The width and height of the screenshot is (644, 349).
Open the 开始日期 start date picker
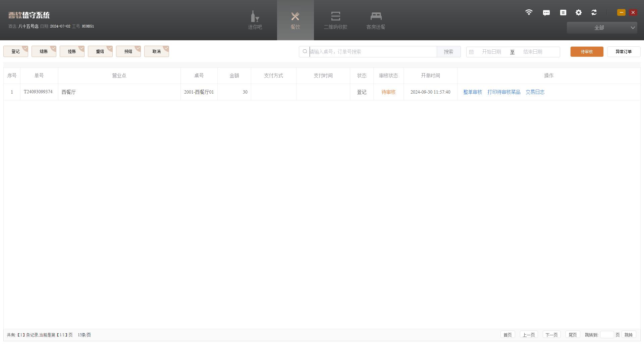pos(491,52)
